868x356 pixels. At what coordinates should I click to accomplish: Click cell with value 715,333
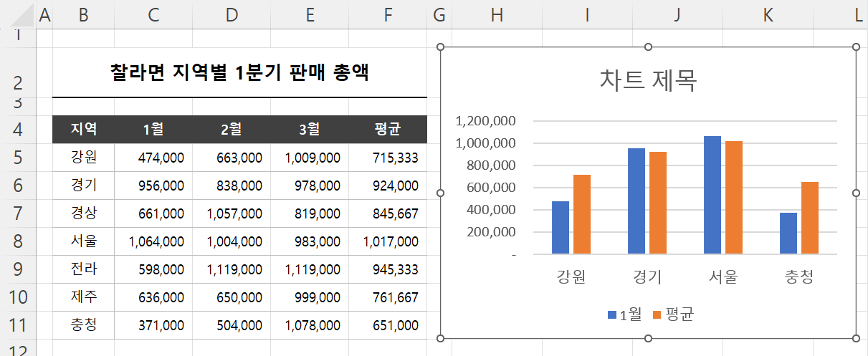click(388, 157)
